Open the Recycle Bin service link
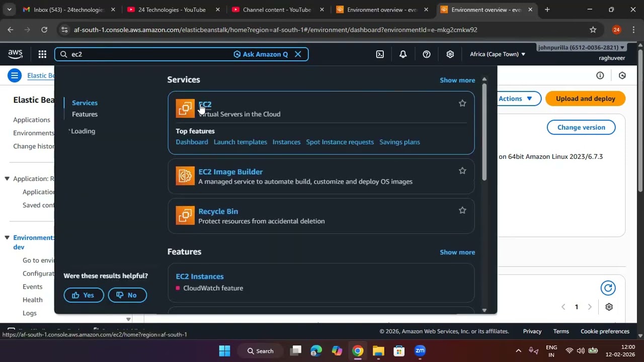 click(x=218, y=212)
